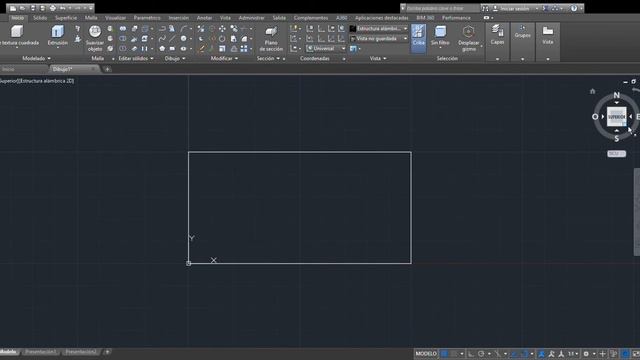Switch to the Presentación1 layout tab
The image size is (640, 360).
pos(40,352)
